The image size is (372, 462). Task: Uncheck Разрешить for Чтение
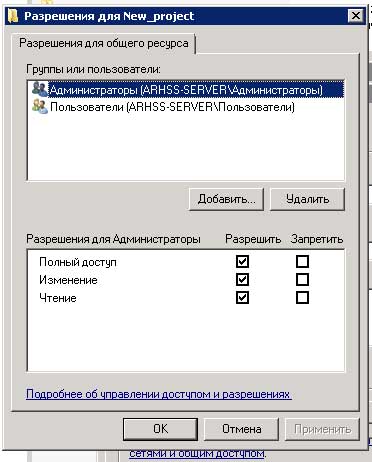point(242,297)
